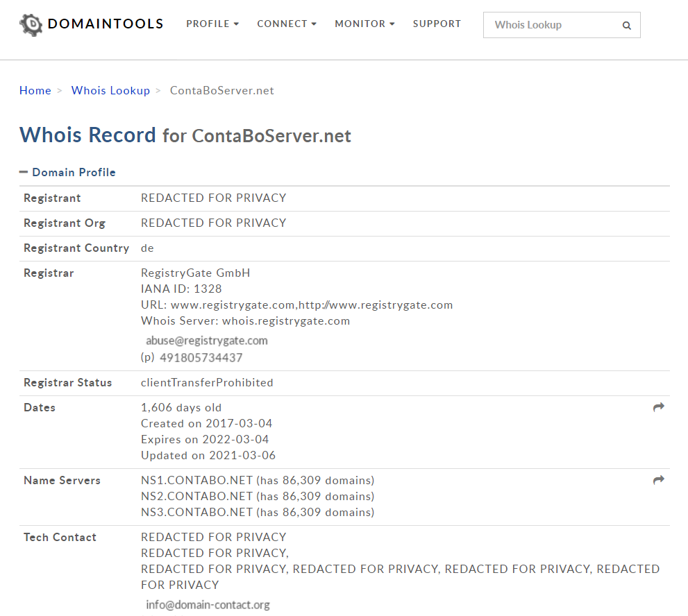
Task: Open the MONITOR dropdown menu
Action: 364,24
